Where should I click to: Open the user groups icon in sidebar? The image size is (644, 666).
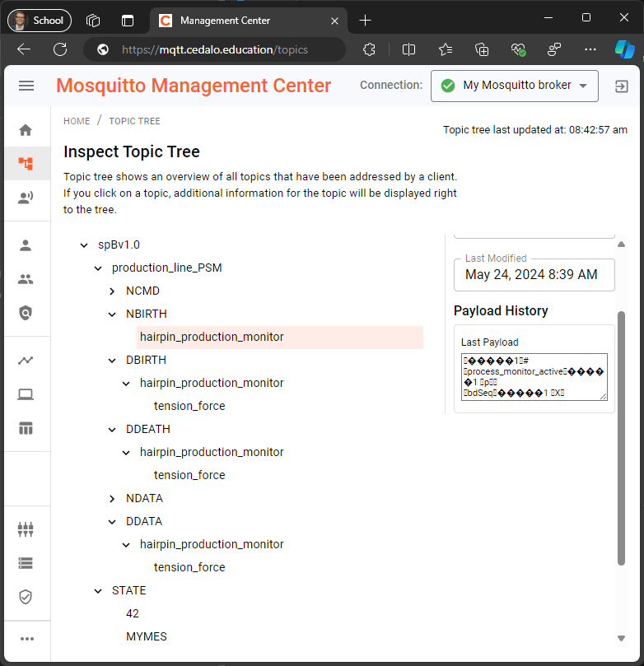pyautogui.click(x=26, y=279)
